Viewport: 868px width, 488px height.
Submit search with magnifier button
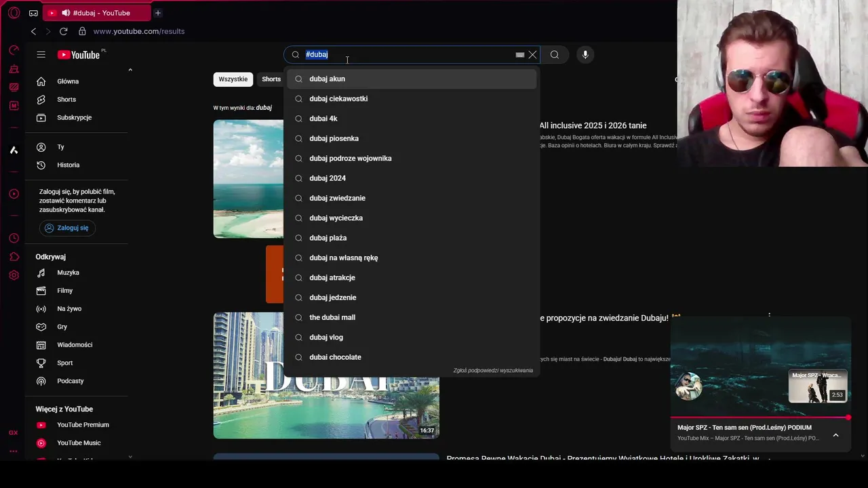click(555, 55)
